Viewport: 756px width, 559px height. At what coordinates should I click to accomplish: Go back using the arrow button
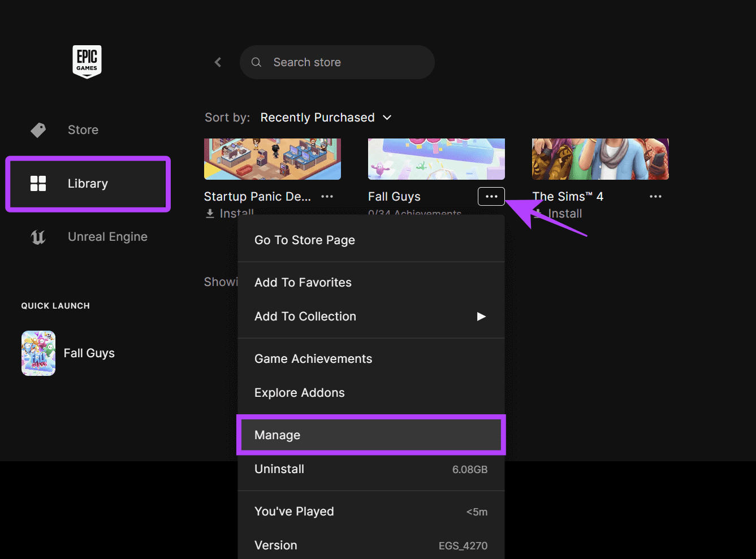coord(218,62)
